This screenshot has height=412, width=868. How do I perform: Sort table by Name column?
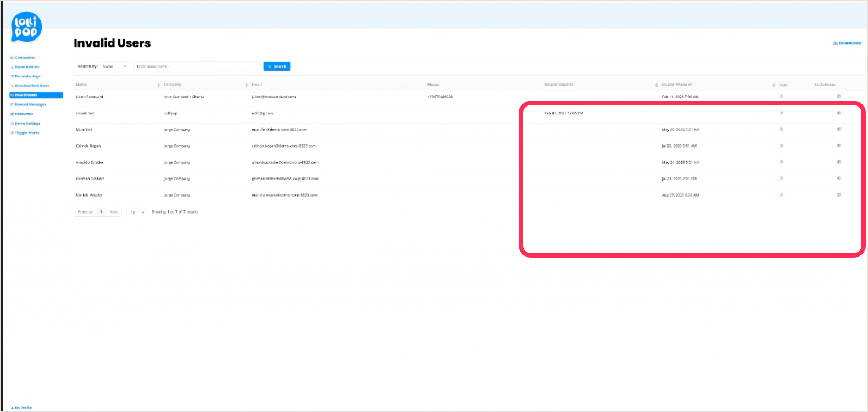click(x=158, y=85)
